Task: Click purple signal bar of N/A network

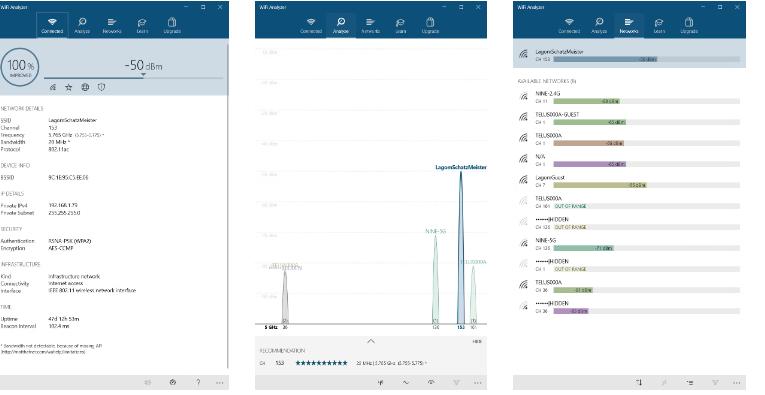Action: click(x=589, y=164)
